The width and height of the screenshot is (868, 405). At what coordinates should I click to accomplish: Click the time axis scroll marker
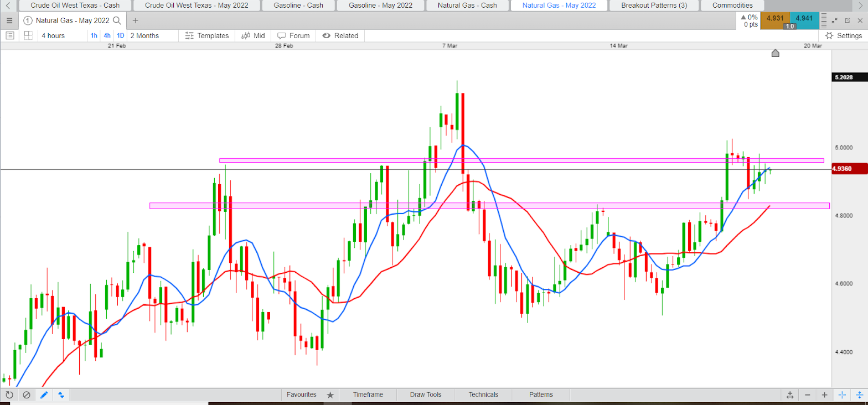[775, 53]
